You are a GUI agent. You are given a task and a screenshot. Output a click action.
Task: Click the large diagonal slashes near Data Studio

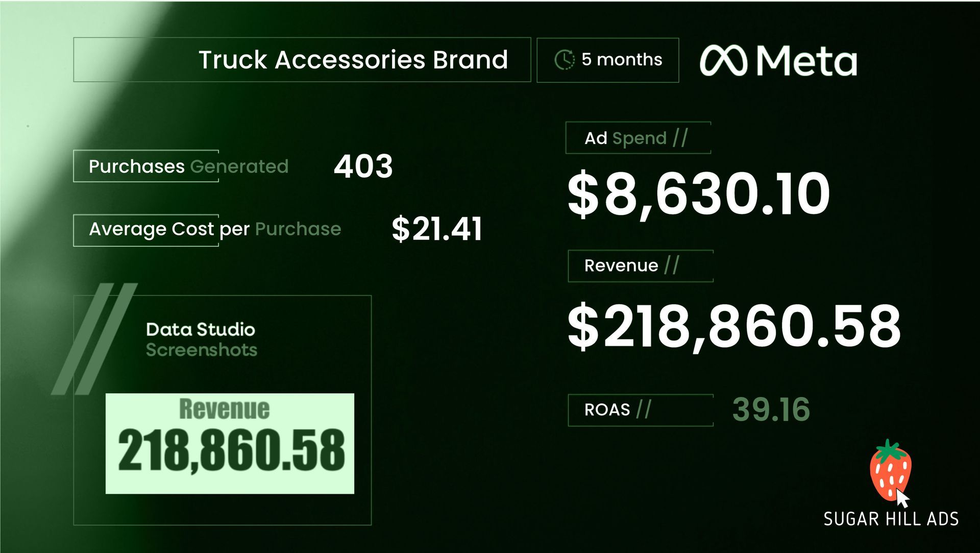pos(94,338)
